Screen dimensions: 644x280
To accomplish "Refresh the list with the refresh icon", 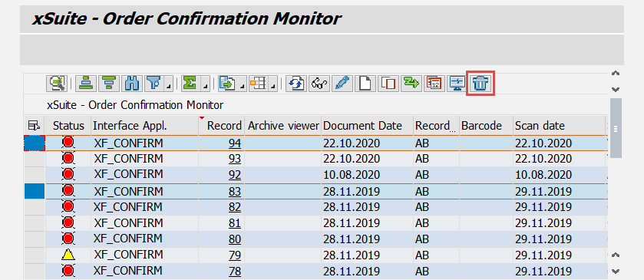I will [296, 84].
